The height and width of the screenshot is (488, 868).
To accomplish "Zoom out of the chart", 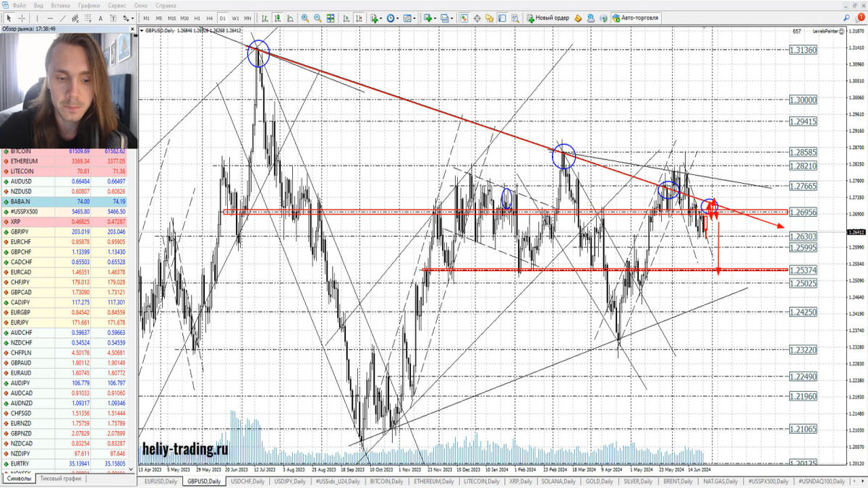I will [x=318, y=17].
